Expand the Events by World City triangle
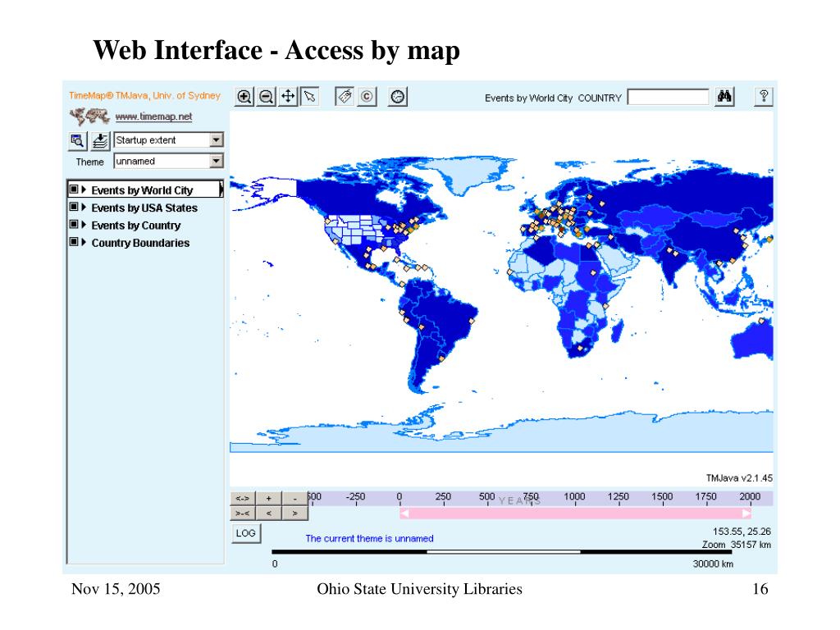Image resolution: width=840 pixels, height=630 pixels. tap(84, 189)
